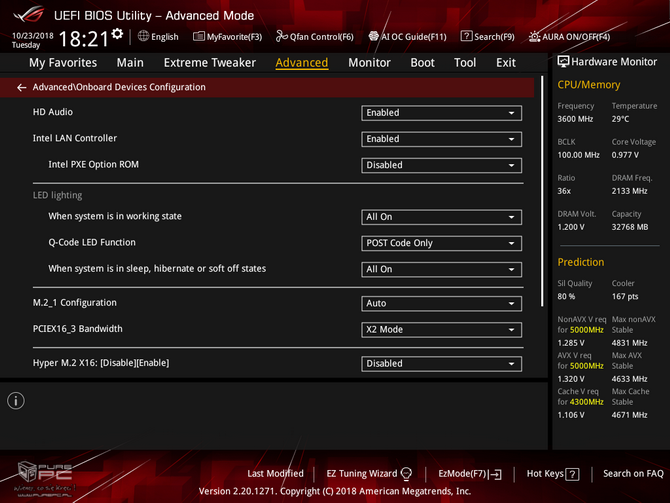Click the EzMode exit arrow icon
The image size is (670, 503).
(x=496, y=474)
